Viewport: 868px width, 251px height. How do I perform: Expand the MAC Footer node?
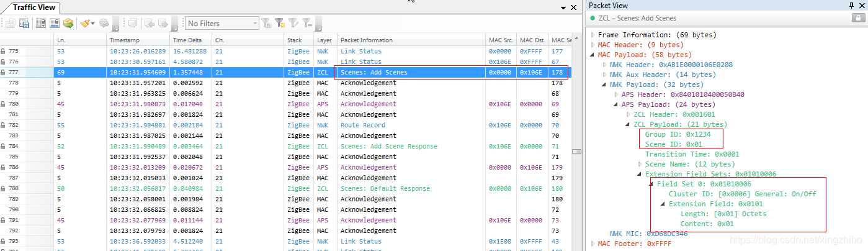pos(593,244)
